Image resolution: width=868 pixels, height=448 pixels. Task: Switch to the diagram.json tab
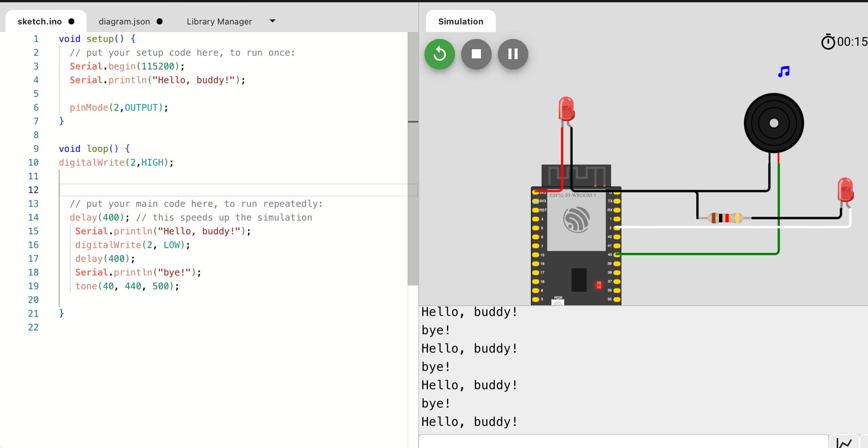(x=124, y=22)
